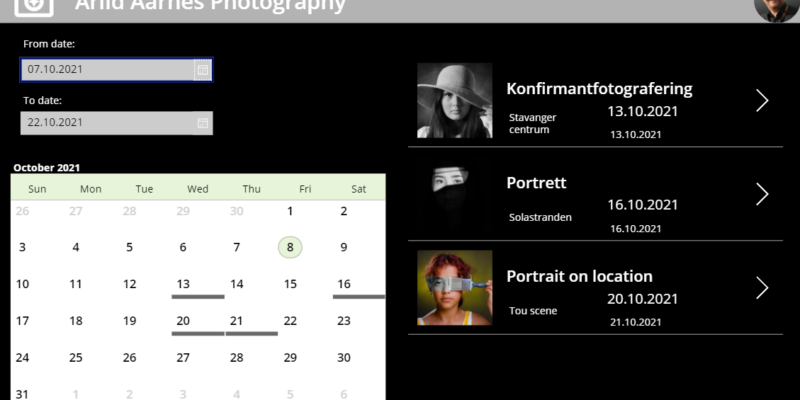Select the highlighted day 8 in calendar
The height and width of the screenshot is (400, 800).
(x=290, y=247)
